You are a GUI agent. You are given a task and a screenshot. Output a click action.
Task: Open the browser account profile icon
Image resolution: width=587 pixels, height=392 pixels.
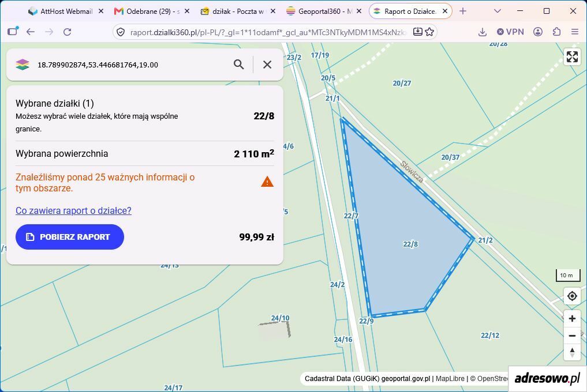538,32
